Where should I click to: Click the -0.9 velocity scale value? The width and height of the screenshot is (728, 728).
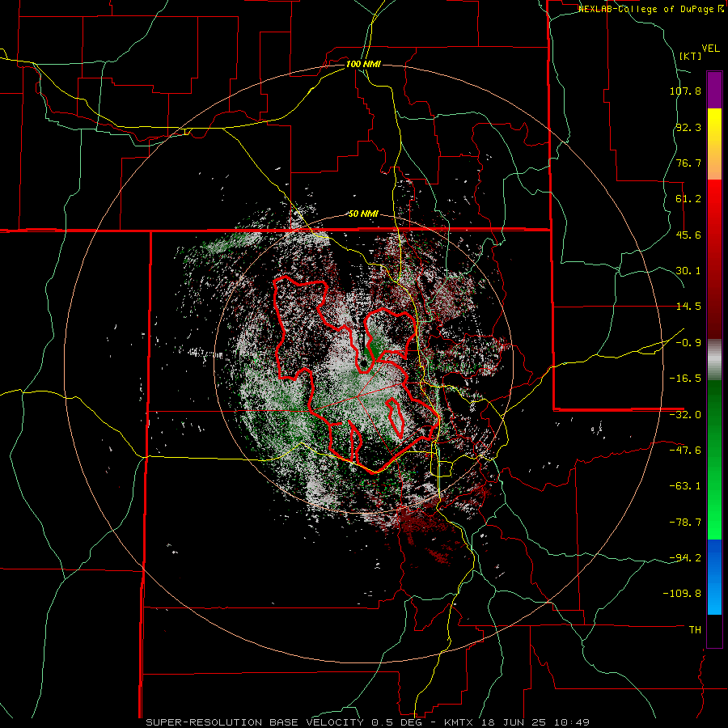[688, 343]
